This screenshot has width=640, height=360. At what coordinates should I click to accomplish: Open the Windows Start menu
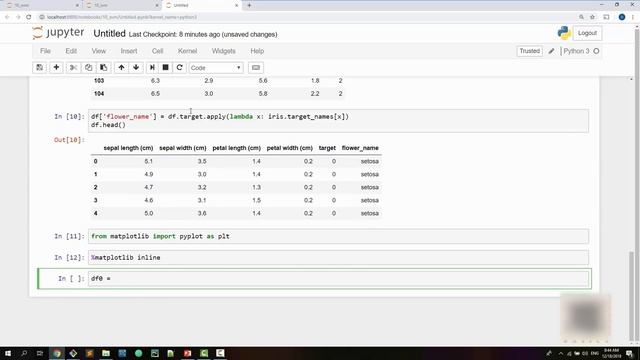tap(8, 353)
